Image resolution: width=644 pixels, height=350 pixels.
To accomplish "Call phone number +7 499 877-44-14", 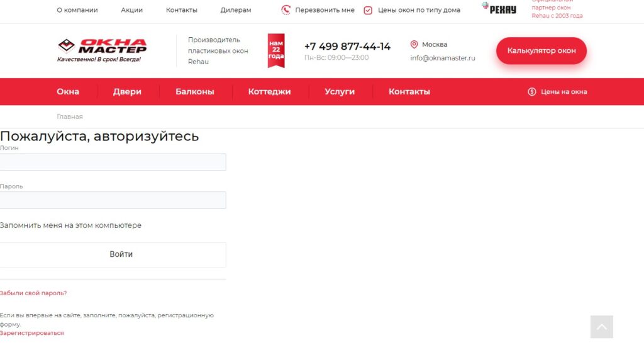I will (x=347, y=47).
